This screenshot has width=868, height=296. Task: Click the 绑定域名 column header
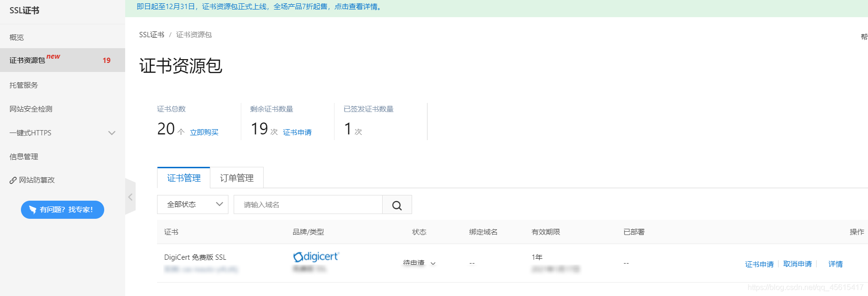click(x=483, y=232)
